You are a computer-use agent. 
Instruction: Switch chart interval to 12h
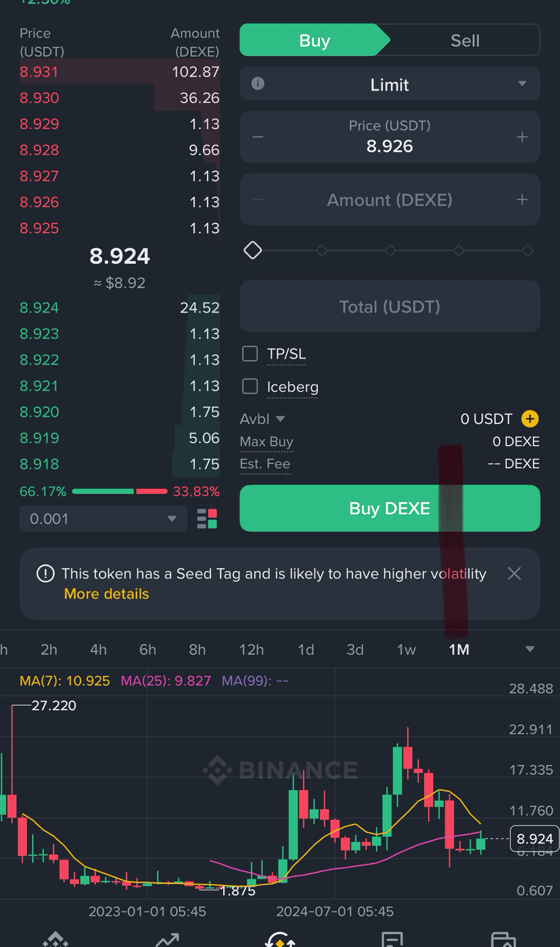(251, 649)
